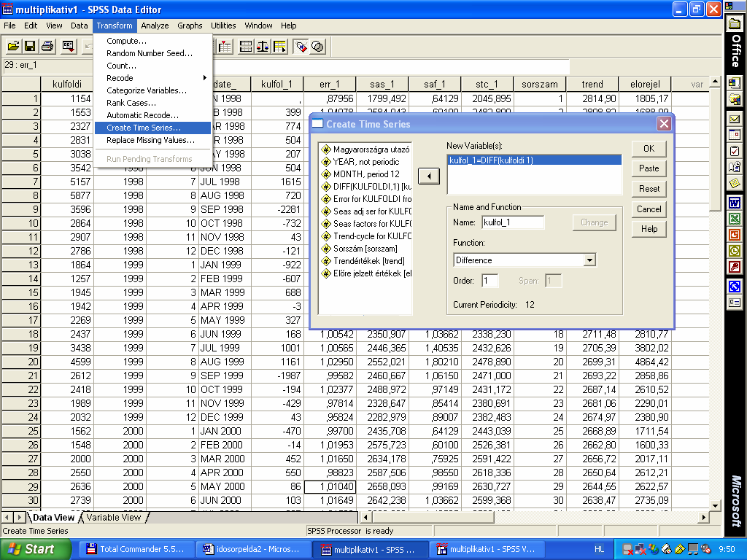This screenshot has height=560, width=747.
Task: Click the New Message envelope icon in the Office bar
Action: pyautogui.click(x=735, y=119)
